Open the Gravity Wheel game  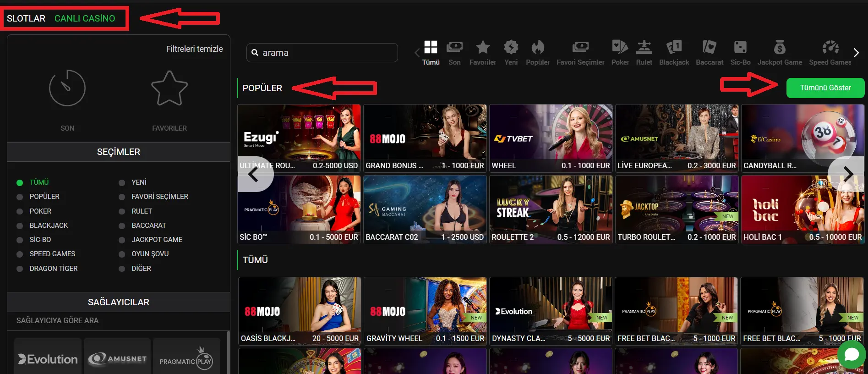click(425, 311)
